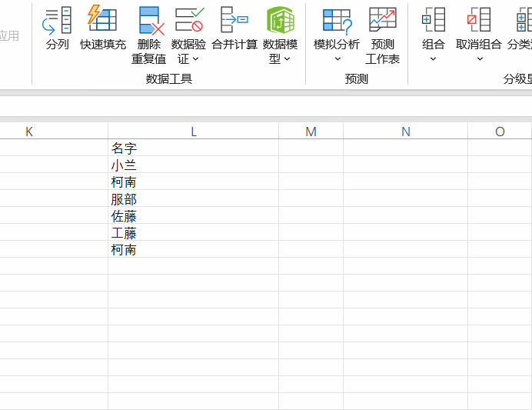Select the cell containing 佐藤
Viewport: 532px width, 410px height.
[x=192, y=216]
